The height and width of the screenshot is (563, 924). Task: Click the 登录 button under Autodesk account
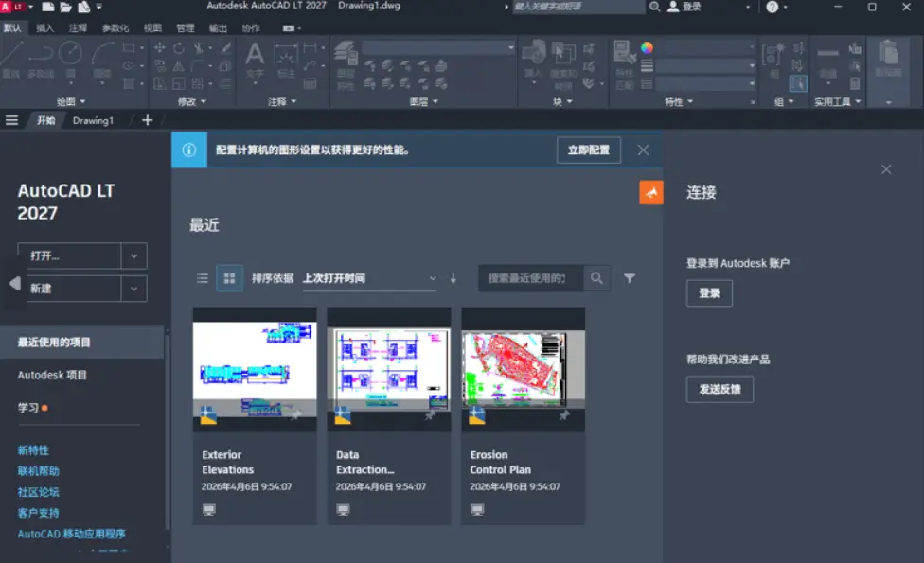709,293
